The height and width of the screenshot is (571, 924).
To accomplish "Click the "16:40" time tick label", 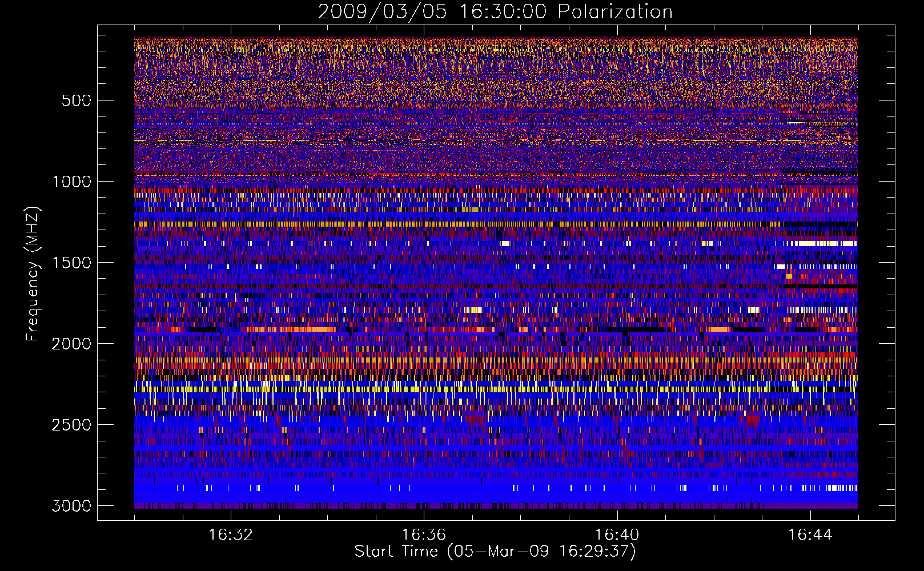I will pos(617,535).
